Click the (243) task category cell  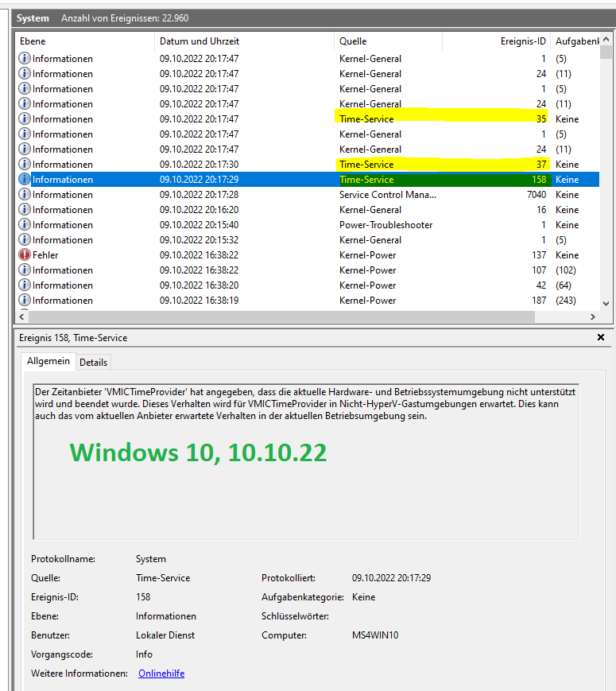(566, 300)
